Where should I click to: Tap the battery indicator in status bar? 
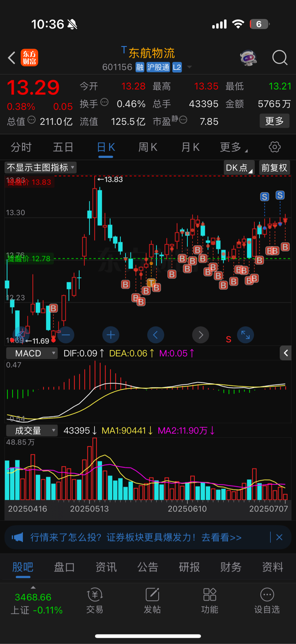point(259,24)
